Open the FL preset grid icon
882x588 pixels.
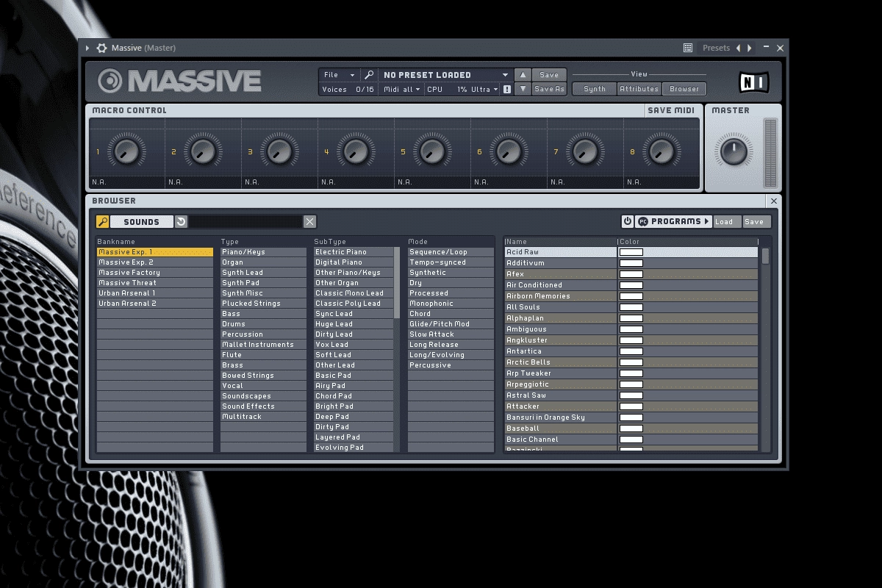[x=688, y=48]
